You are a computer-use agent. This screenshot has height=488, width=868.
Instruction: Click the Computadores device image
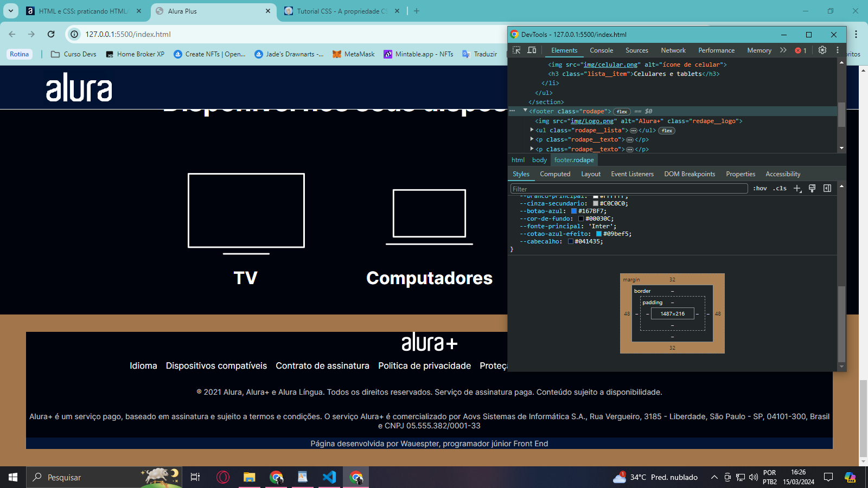coord(429,217)
